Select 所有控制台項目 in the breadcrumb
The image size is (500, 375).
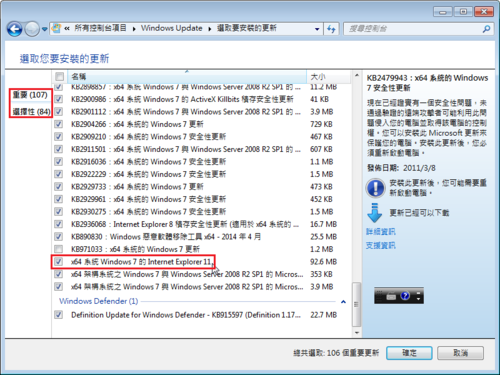point(100,28)
